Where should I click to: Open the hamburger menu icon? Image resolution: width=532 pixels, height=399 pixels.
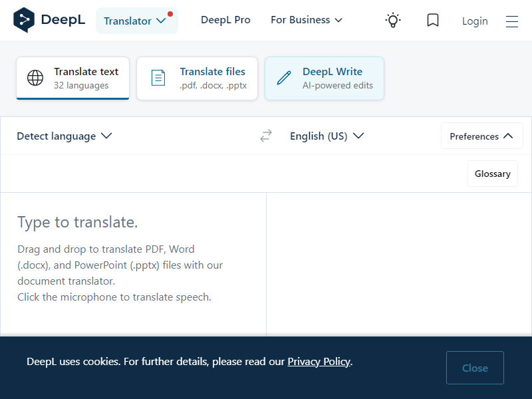[511, 21]
